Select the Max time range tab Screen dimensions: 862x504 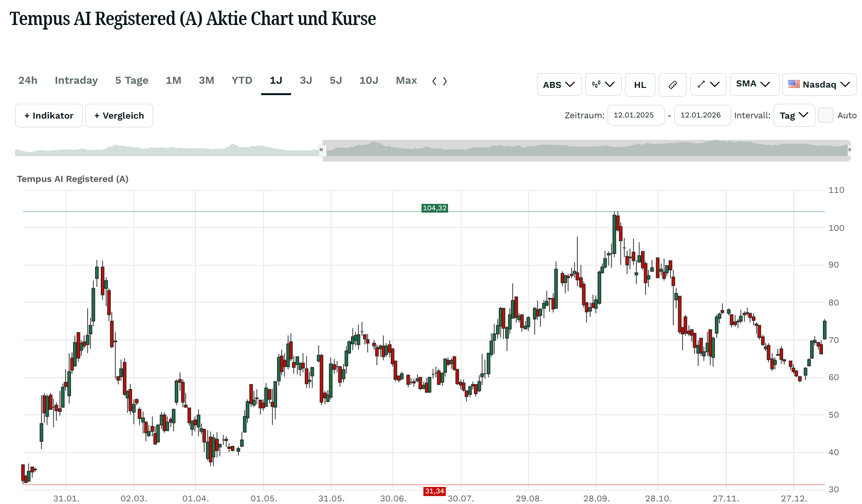coord(406,80)
